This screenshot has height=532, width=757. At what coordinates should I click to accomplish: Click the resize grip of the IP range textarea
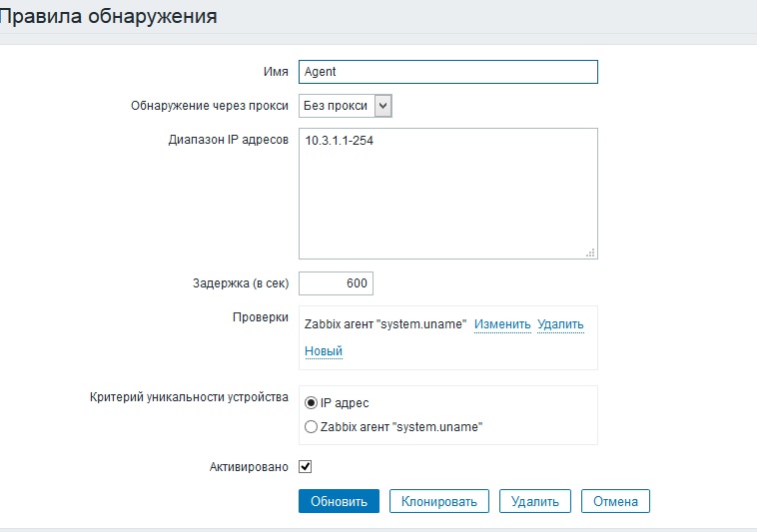[x=591, y=254]
